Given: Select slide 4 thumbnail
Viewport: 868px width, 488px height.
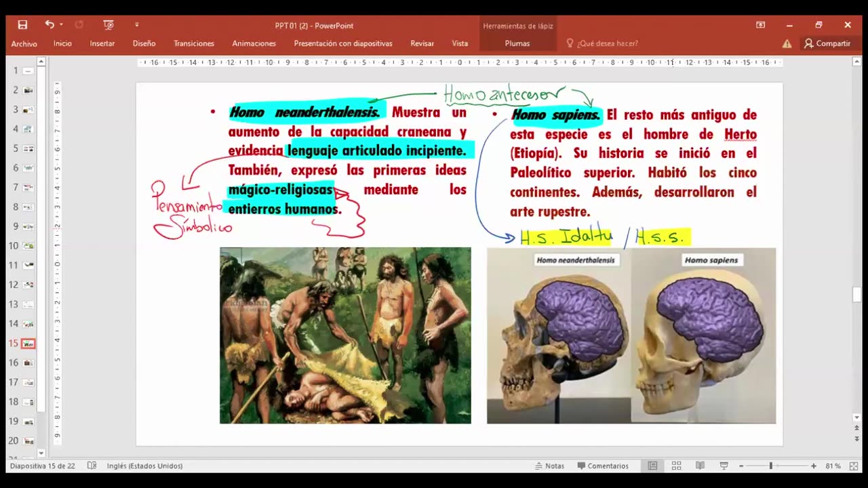Looking at the screenshot, I should (28, 129).
